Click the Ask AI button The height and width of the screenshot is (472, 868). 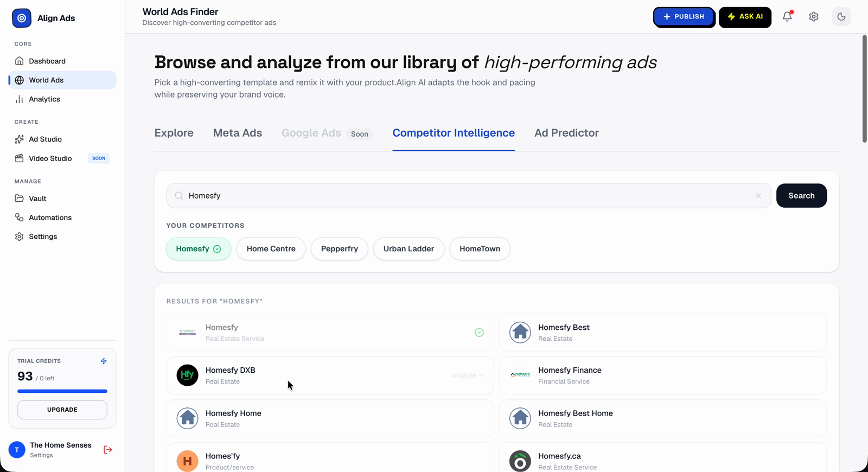[x=745, y=17]
